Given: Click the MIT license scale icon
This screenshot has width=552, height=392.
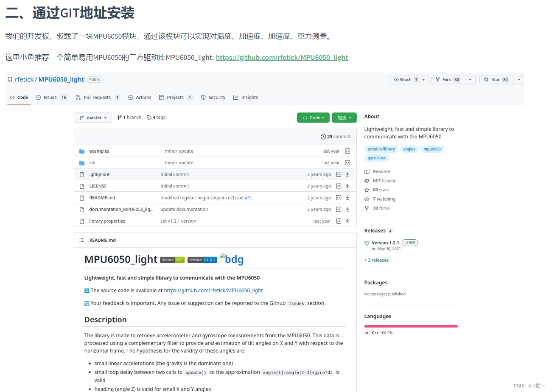Looking at the screenshot, I should pos(367,181).
